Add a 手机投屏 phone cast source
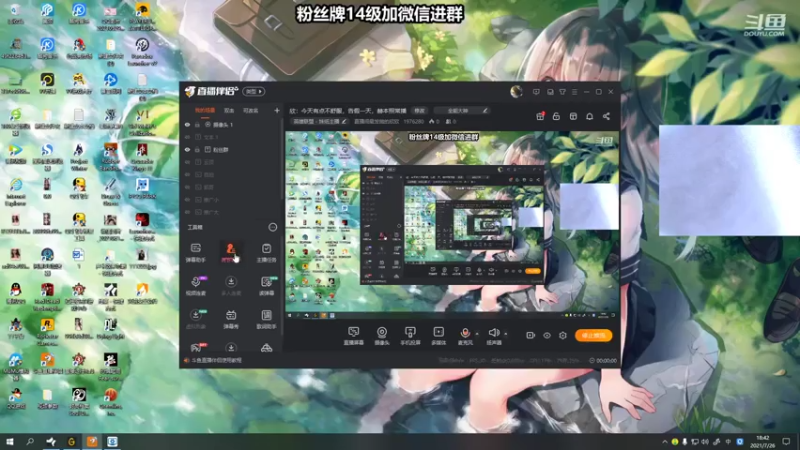This screenshot has height=450, width=800. click(x=410, y=336)
